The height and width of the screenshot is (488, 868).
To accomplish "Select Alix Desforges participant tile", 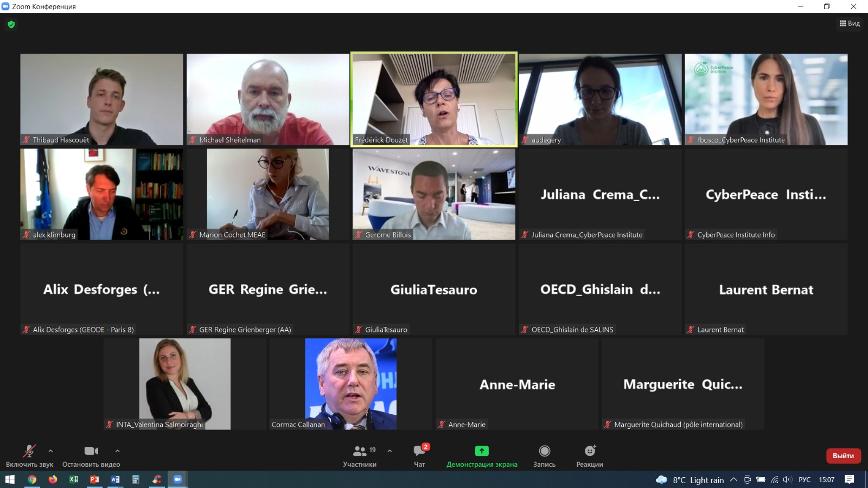I will coord(102,289).
